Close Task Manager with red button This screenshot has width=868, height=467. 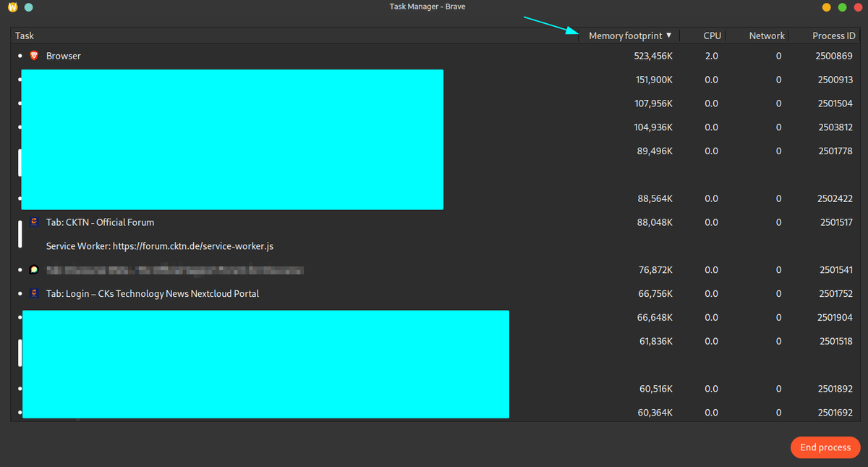857,7
